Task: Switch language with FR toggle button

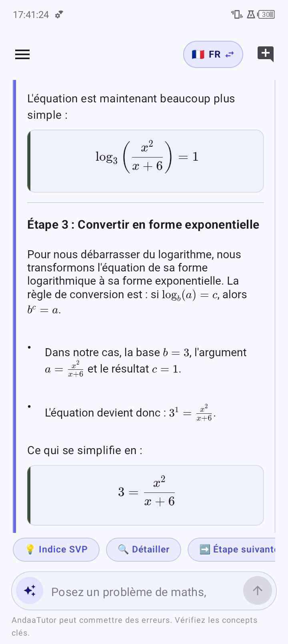Action: 213,54
